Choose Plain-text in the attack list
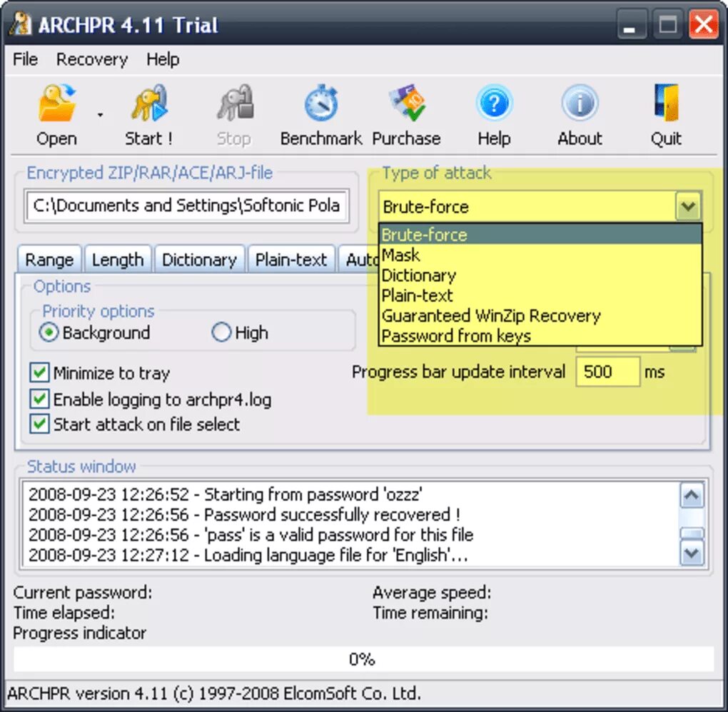 pos(540,295)
